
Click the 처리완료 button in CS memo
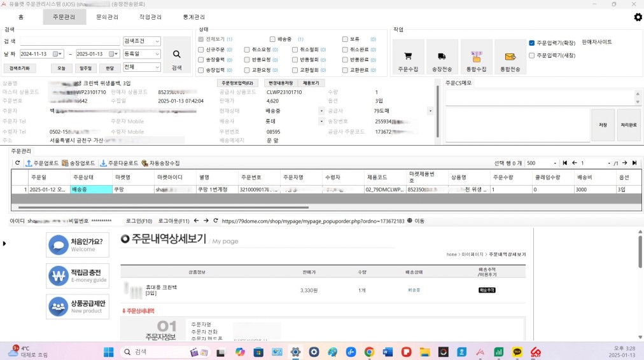(x=629, y=125)
